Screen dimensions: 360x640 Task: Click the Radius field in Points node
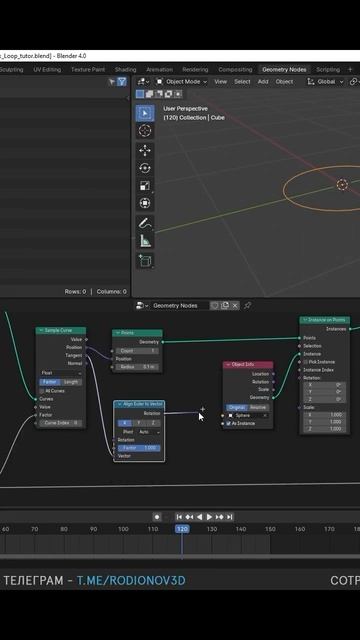pos(138,367)
